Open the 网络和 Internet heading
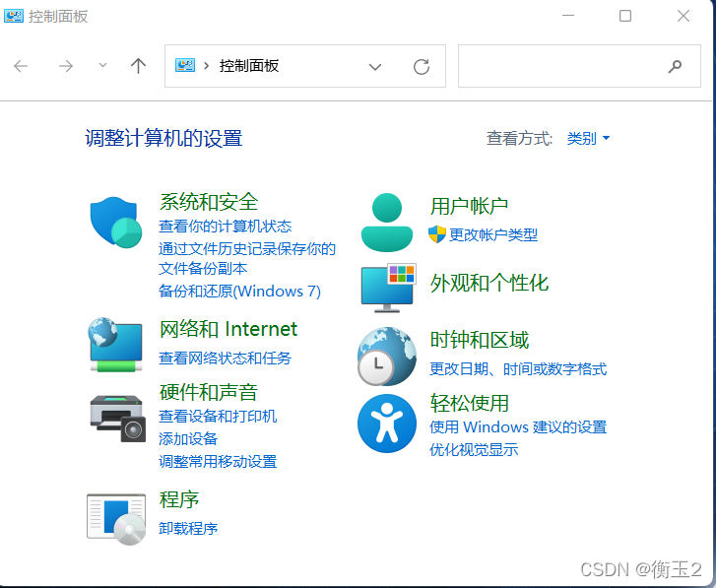716x588 pixels. click(228, 329)
